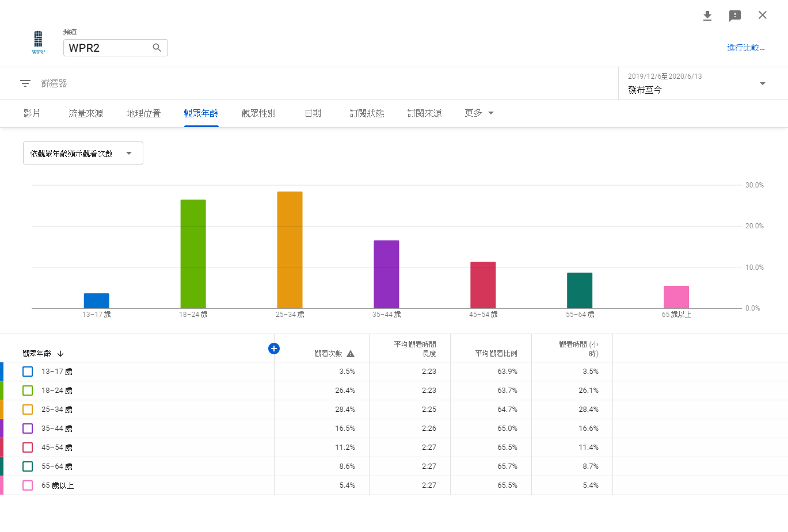Click the download report icon
Image resolution: width=788 pixels, height=532 pixels.
pyautogui.click(x=707, y=16)
